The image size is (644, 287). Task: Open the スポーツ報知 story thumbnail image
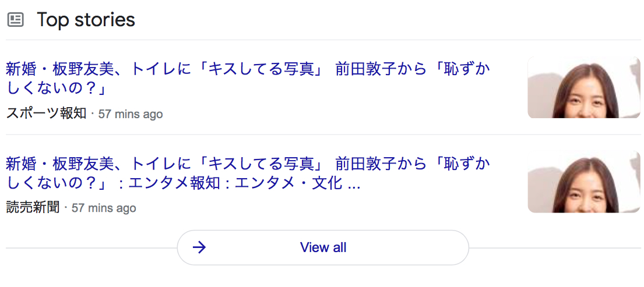click(x=583, y=87)
